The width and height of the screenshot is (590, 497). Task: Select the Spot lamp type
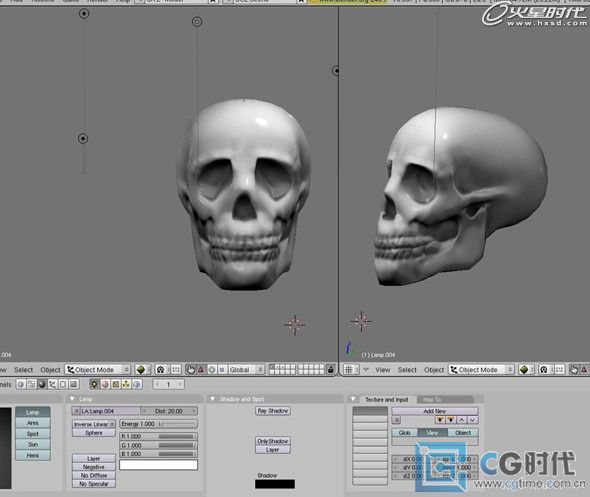33,434
